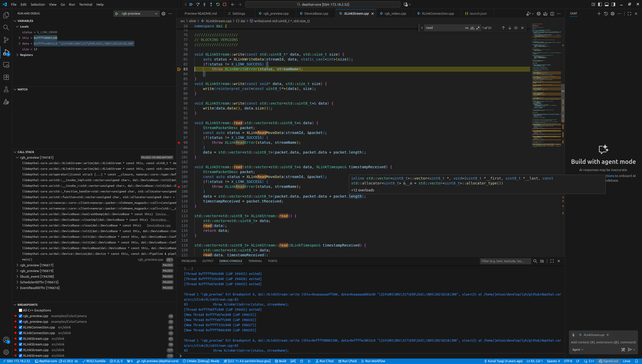Open the Source Control sidebar view

[6, 40]
